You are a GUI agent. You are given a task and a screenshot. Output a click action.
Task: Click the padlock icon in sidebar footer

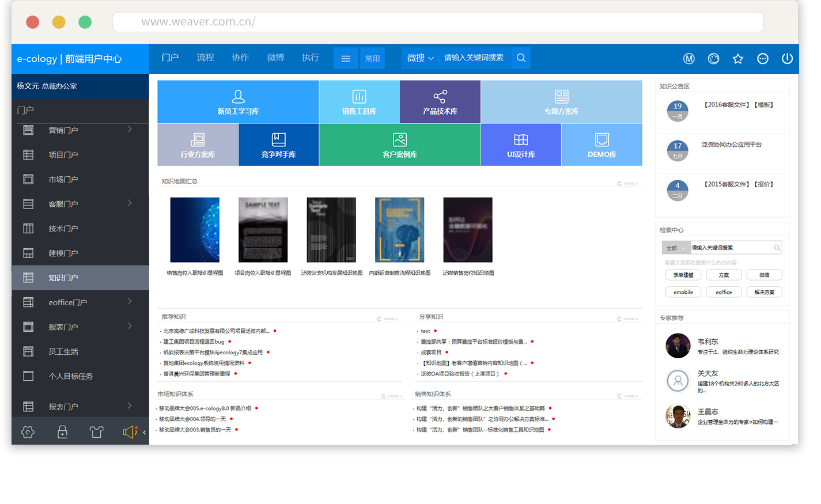click(62, 432)
